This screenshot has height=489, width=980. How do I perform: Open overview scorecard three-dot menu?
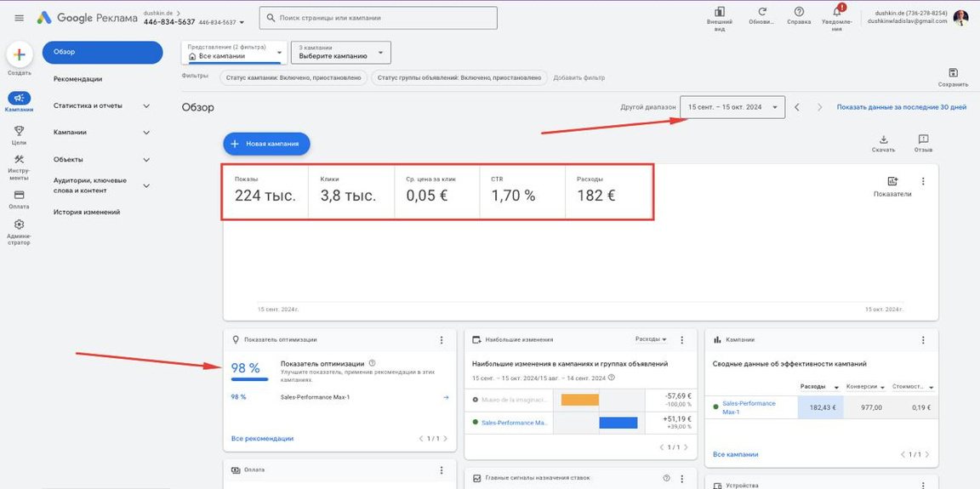click(923, 181)
